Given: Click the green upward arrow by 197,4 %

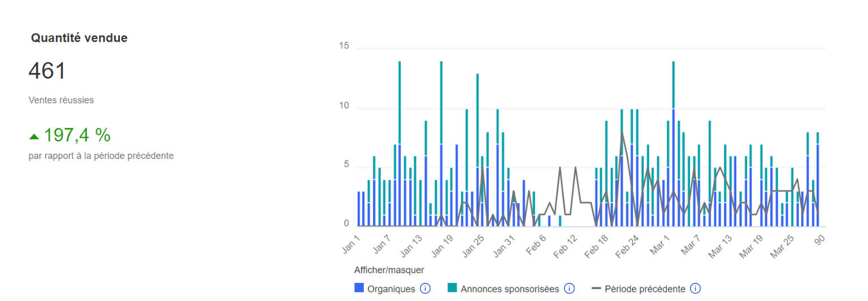Looking at the screenshot, I should tap(34, 136).
